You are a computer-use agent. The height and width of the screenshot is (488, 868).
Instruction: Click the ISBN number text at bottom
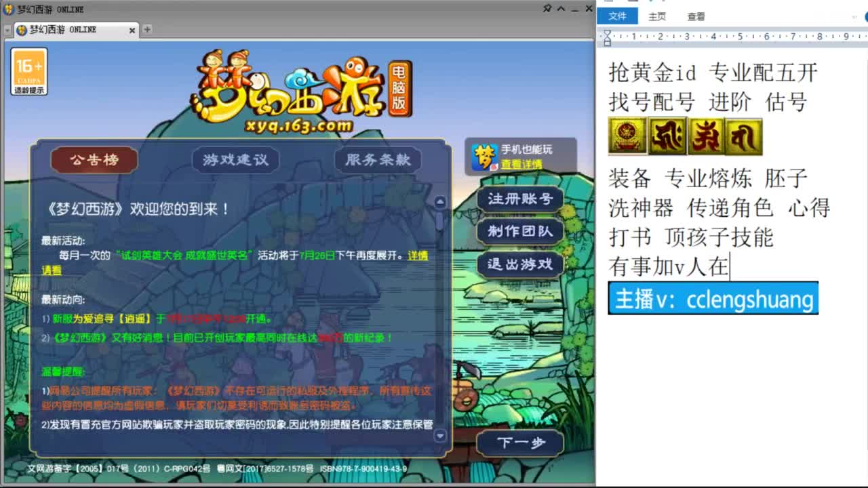pos(363,469)
